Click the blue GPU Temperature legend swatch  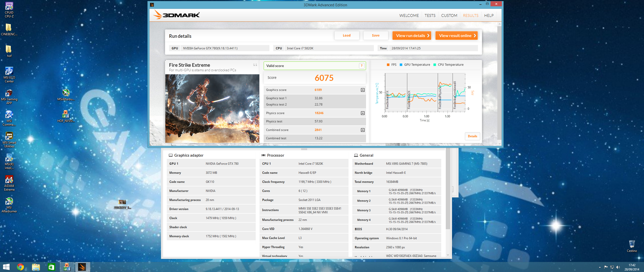[x=401, y=65]
